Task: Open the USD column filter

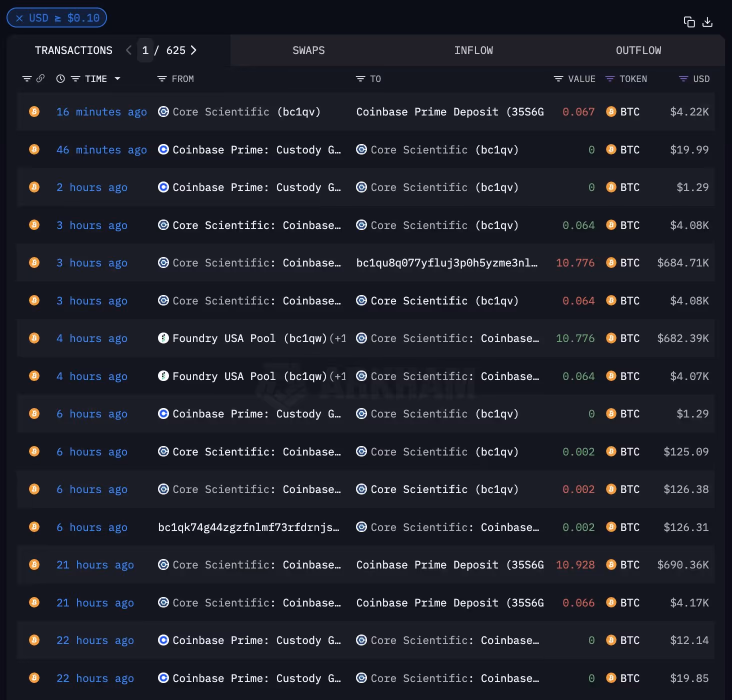Action: coord(683,79)
